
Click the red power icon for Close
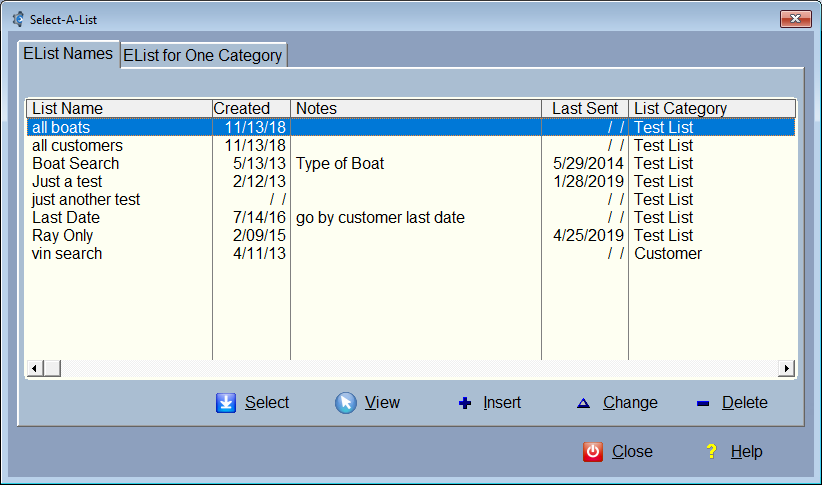593,452
